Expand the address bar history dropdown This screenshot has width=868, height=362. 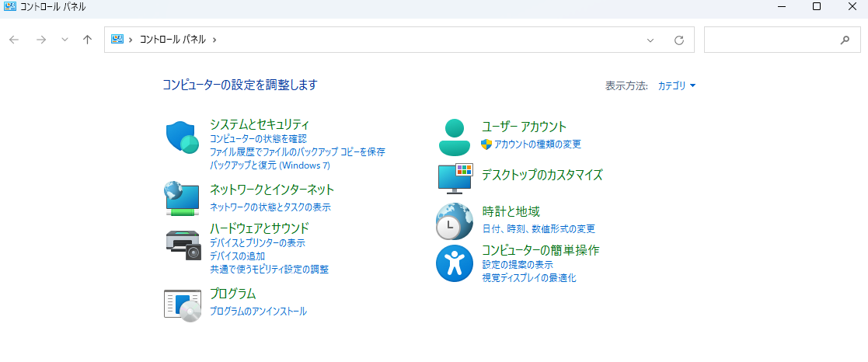click(x=650, y=40)
